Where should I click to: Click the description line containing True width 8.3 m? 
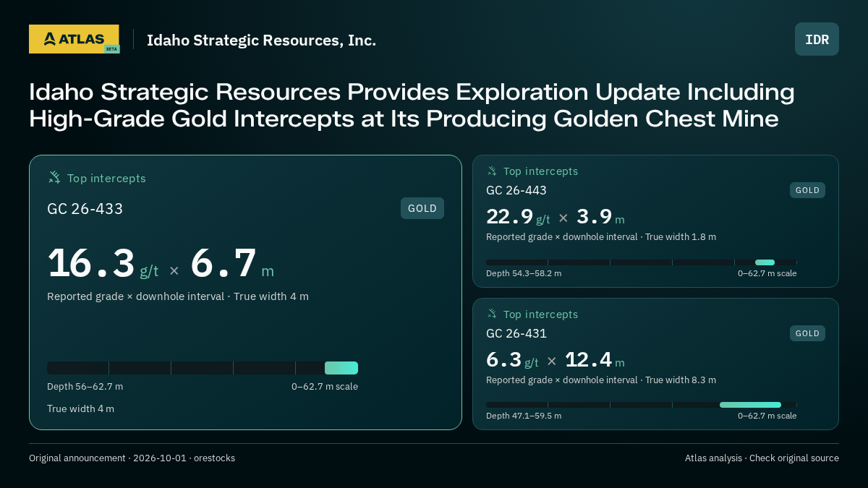click(x=601, y=380)
